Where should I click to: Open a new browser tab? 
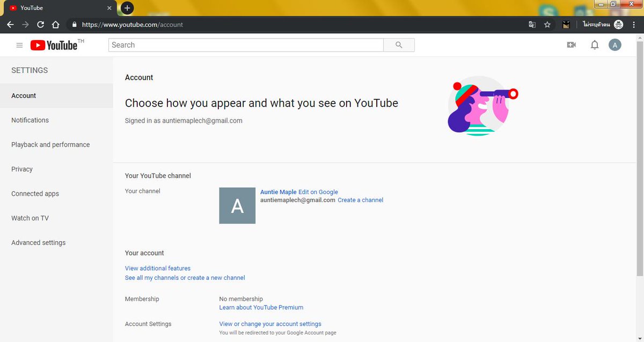(x=127, y=8)
